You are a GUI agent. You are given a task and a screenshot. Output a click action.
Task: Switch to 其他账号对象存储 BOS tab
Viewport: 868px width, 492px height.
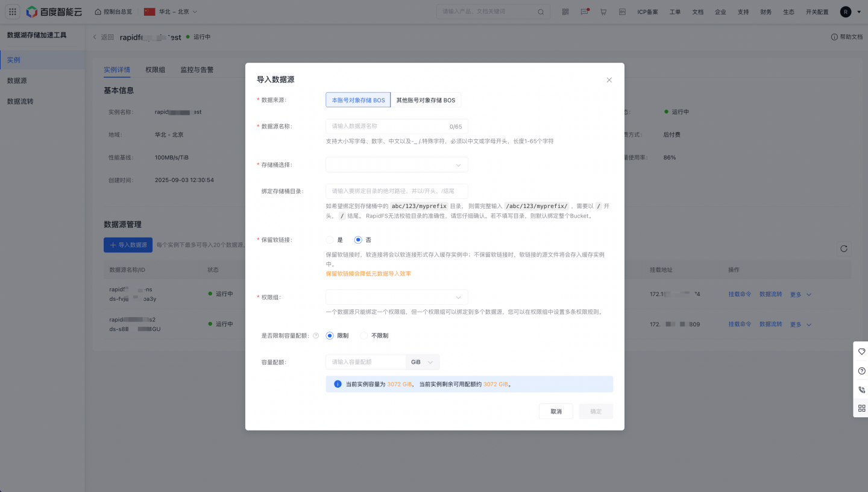(x=426, y=100)
